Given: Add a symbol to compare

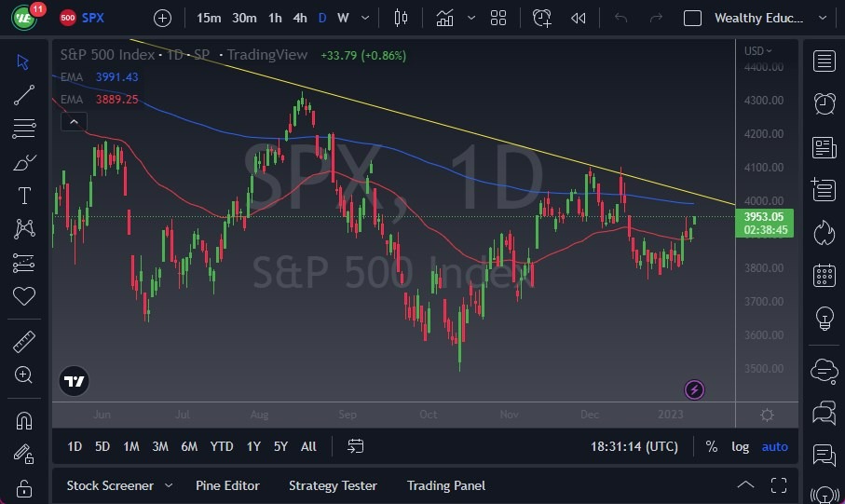Looking at the screenshot, I should click(x=162, y=19).
